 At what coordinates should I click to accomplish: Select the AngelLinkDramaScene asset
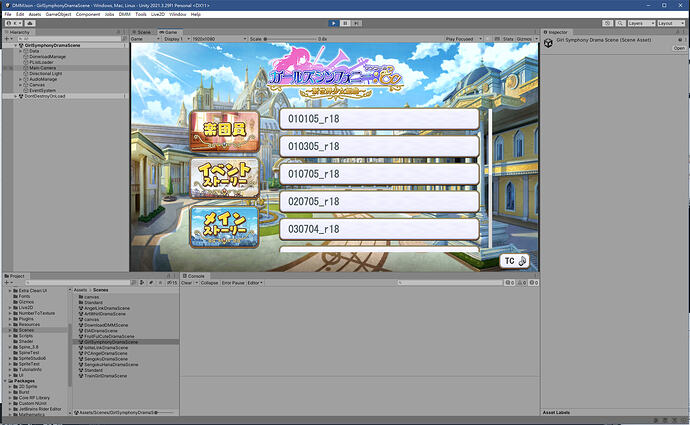[107, 308]
